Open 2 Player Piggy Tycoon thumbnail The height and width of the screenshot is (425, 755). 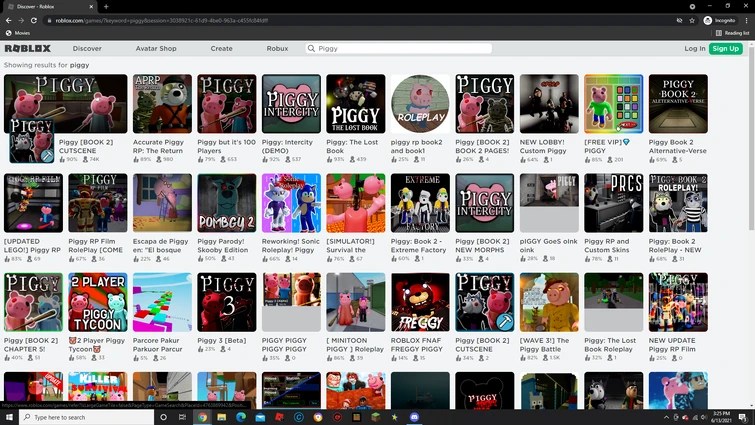98,302
